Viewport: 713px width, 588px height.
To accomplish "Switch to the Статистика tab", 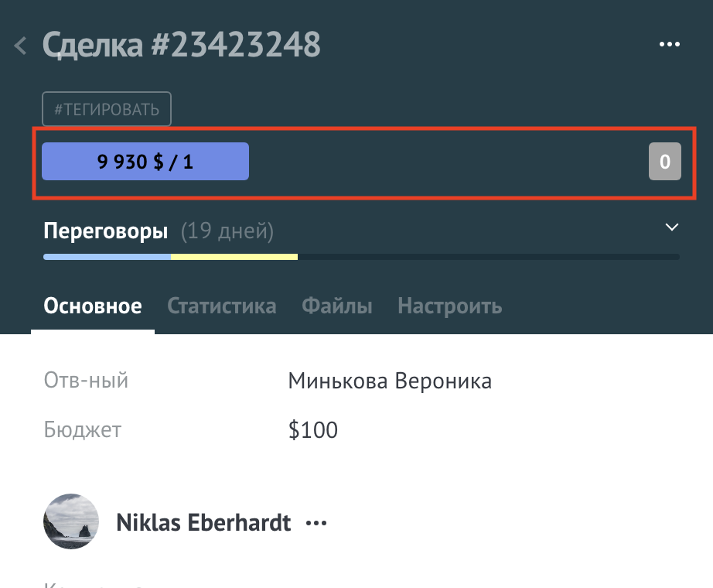I will click(x=221, y=306).
